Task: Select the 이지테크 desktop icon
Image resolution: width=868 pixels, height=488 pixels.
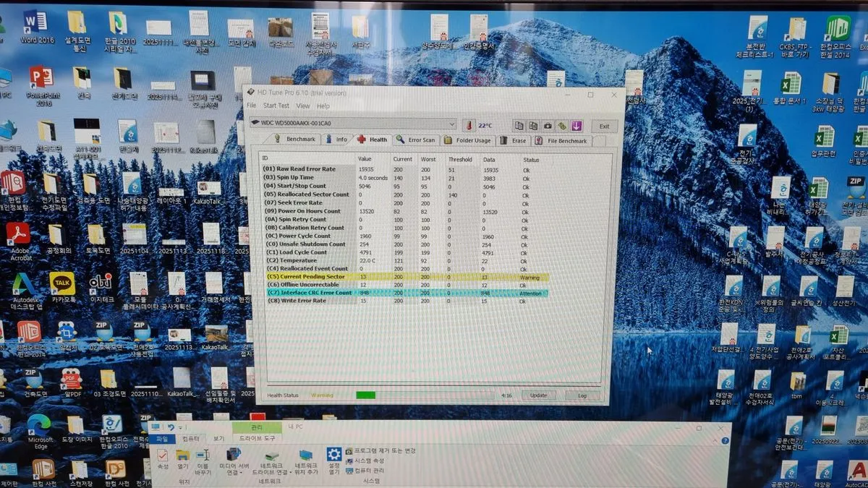Action: pos(101,288)
